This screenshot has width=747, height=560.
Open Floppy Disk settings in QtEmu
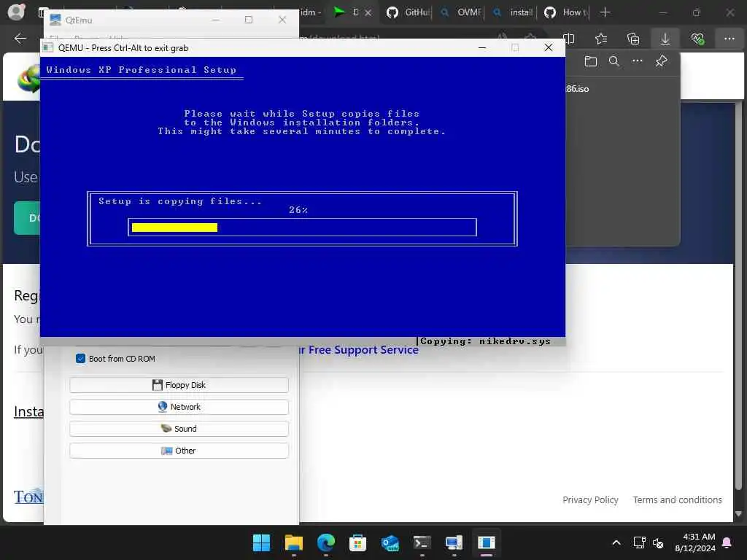pyautogui.click(x=179, y=385)
